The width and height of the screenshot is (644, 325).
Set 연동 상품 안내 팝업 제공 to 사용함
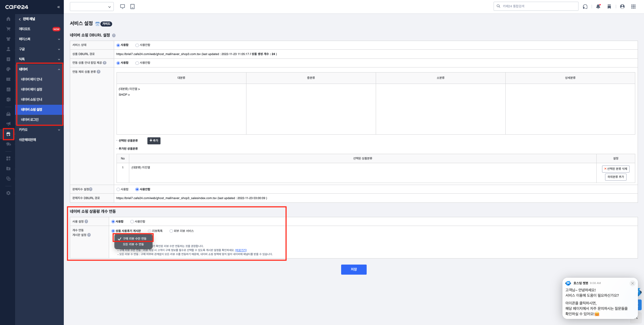pyautogui.click(x=118, y=63)
